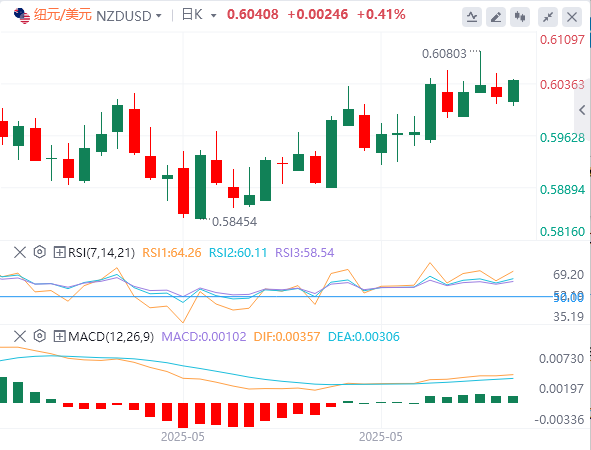Screen dimensions: 591x450
Task: Open the indicator line chart tool
Action: pyautogui.click(x=472, y=17)
